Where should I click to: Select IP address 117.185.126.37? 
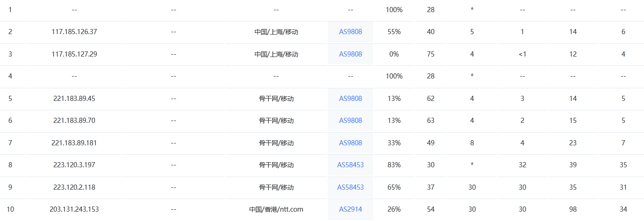74,32
